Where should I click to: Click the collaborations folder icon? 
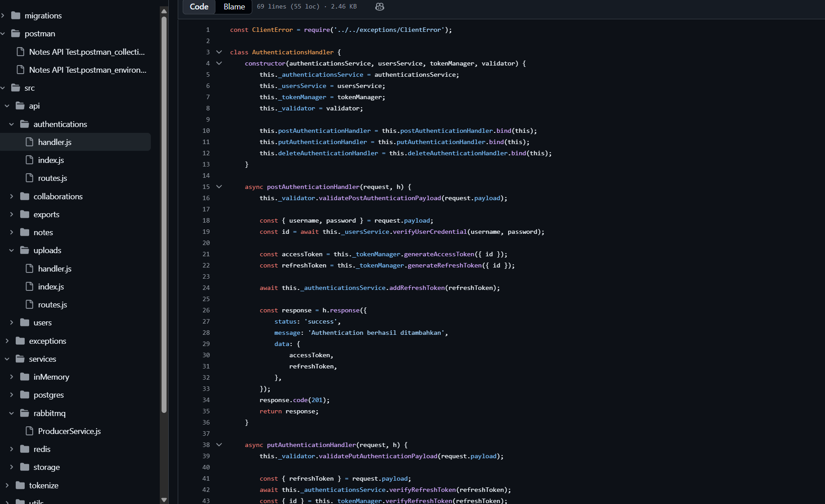[x=25, y=197]
